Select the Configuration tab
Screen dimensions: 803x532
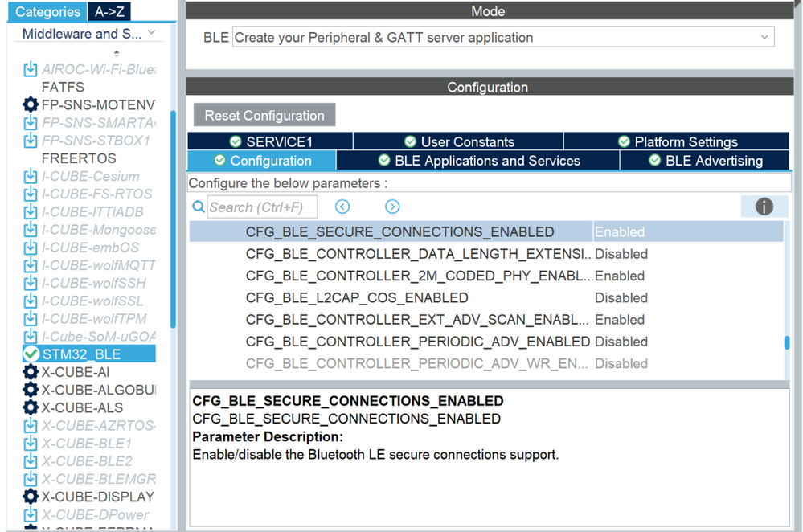pos(262,161)
